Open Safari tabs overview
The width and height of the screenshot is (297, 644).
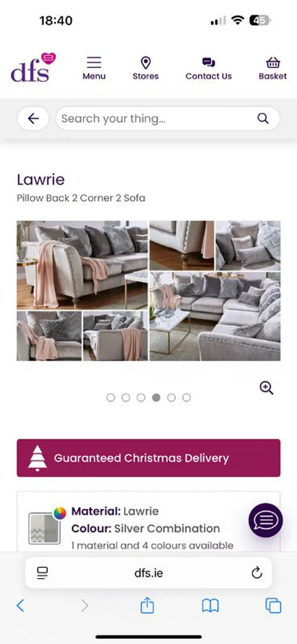(x=273, y=606)
